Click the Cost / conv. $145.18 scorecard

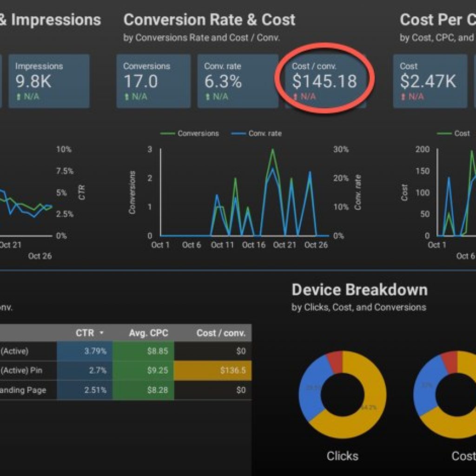coord(325,81)
